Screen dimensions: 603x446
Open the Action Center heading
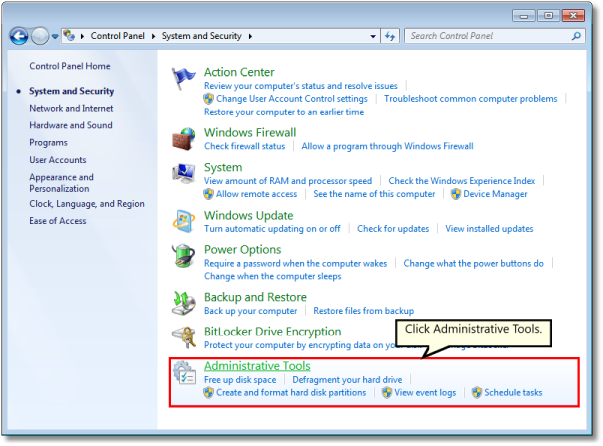(239, 72)
